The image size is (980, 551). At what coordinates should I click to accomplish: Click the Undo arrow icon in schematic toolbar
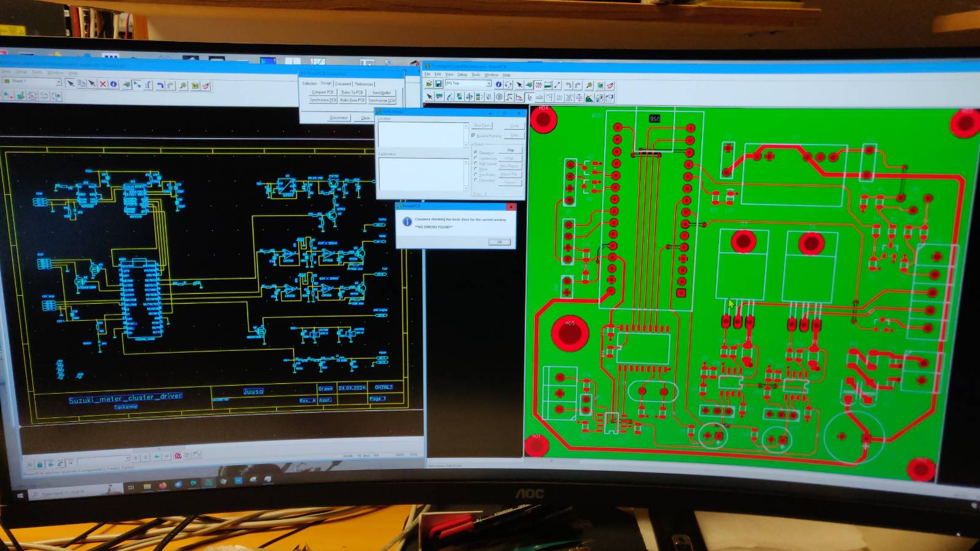click(x=160, y=85)
